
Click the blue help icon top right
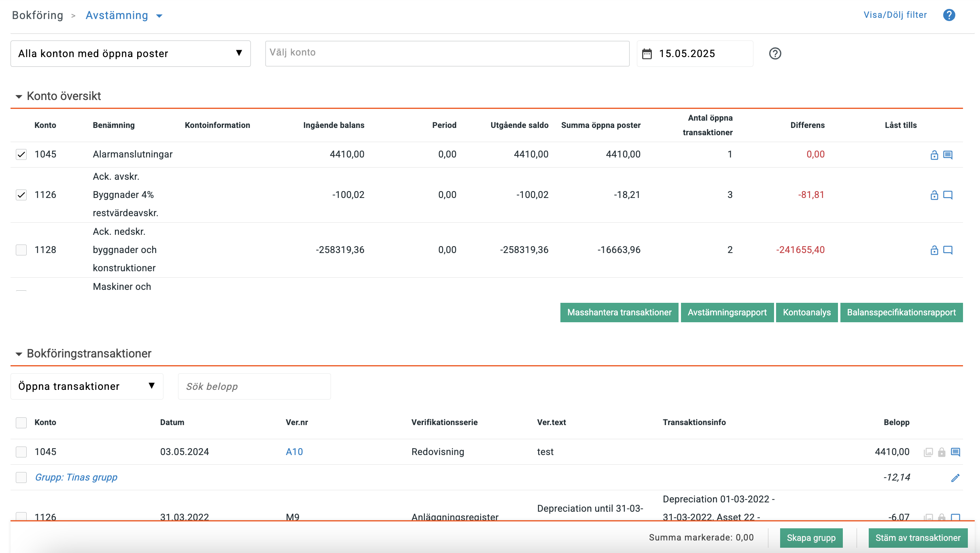pos(949,15)
